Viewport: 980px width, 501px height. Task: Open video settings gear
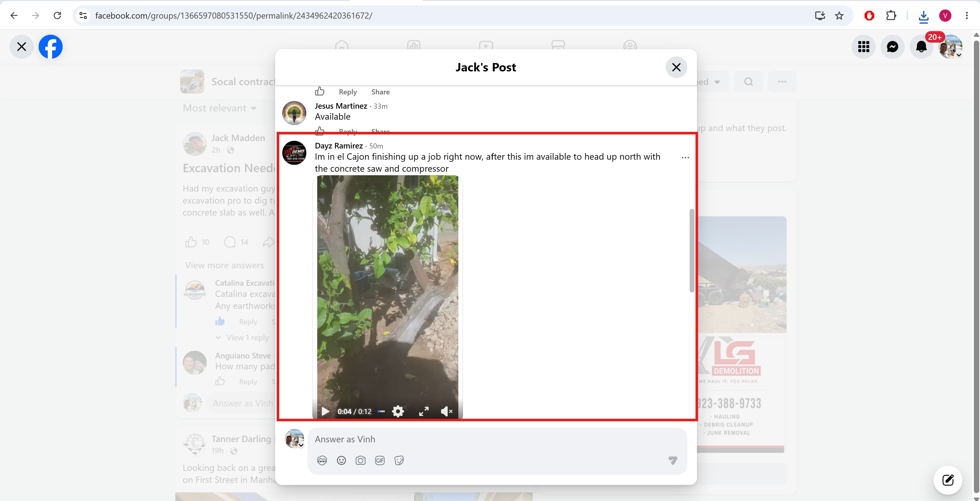(x=398, y=411)
